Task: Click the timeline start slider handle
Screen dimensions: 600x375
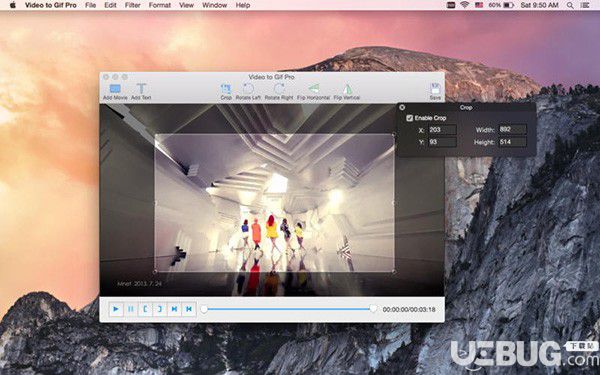Action: tap(204, 309)
